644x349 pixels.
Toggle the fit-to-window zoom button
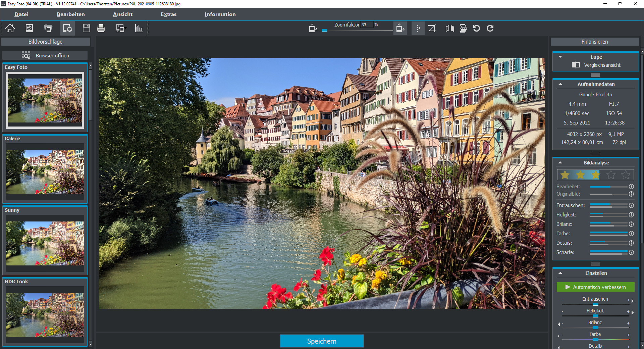(x=400, y=28)
